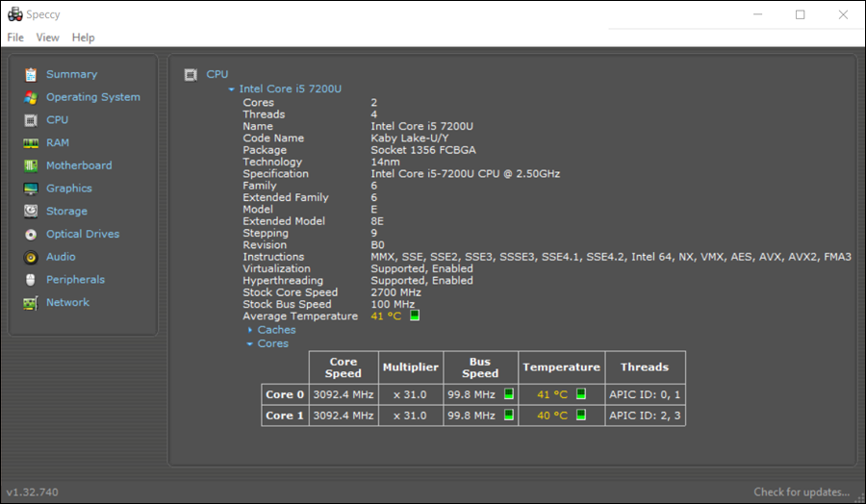Image resolution: width=866 pixels, height=504 pixels.
Task: Open the Operating System section
Action: pyautogui.click(x=93, y=97)
